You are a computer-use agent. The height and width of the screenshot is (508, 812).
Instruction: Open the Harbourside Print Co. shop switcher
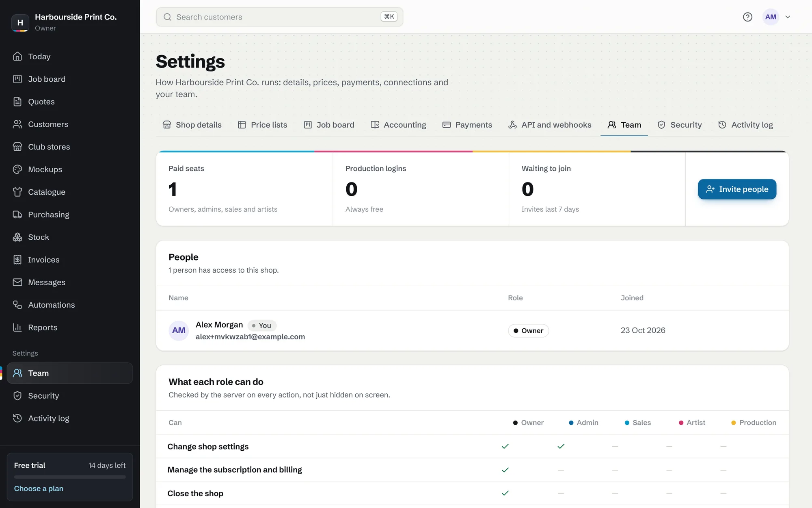pos(70,22)
